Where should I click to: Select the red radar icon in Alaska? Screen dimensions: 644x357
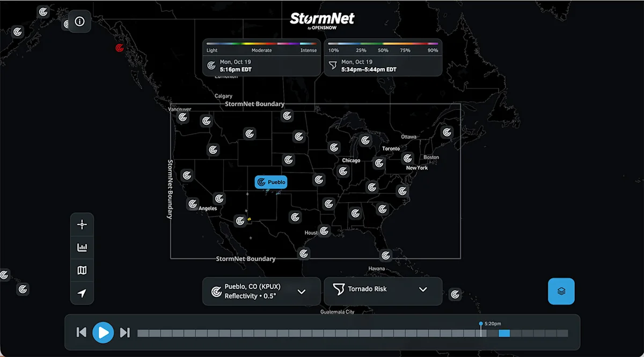(x=120, y=48)
